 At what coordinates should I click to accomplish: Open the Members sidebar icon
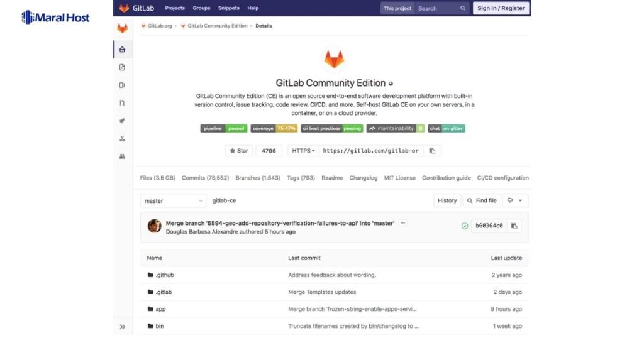click(x=122, y=156)
